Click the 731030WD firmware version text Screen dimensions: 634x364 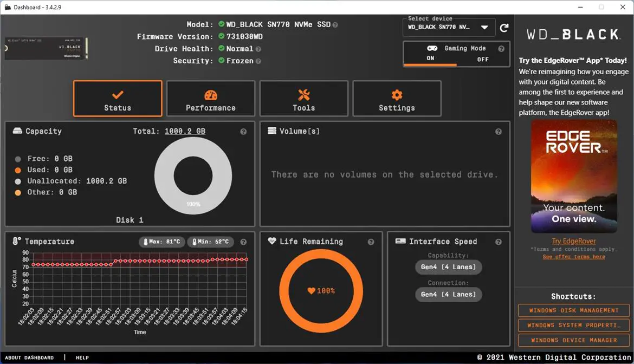tap(244, 37)
